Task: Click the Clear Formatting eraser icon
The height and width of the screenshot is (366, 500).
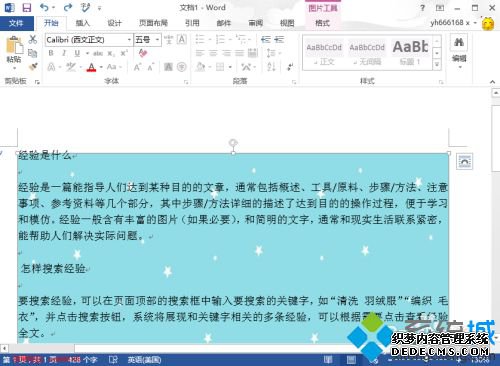Action: [x=143, y=53]
